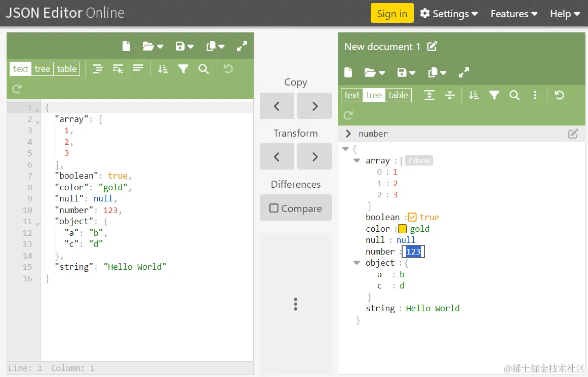588x377 pixels.
Task: Switch right panel to table mode
Action: (398, 95)
